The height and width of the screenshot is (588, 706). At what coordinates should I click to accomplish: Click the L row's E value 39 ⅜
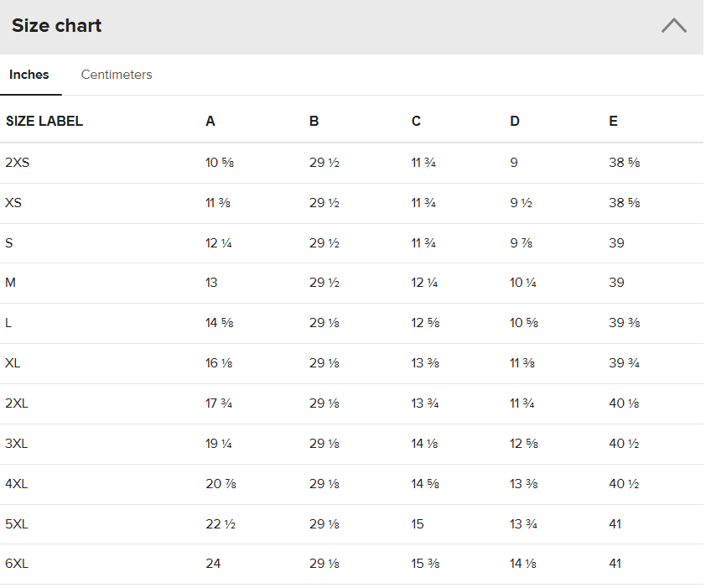(x=624, y=323)
